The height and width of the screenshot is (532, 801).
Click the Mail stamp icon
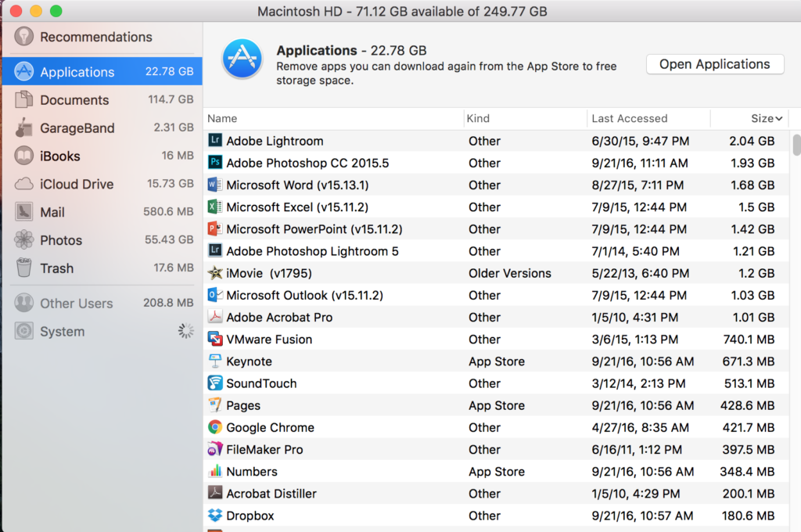[x=24, y=212]
